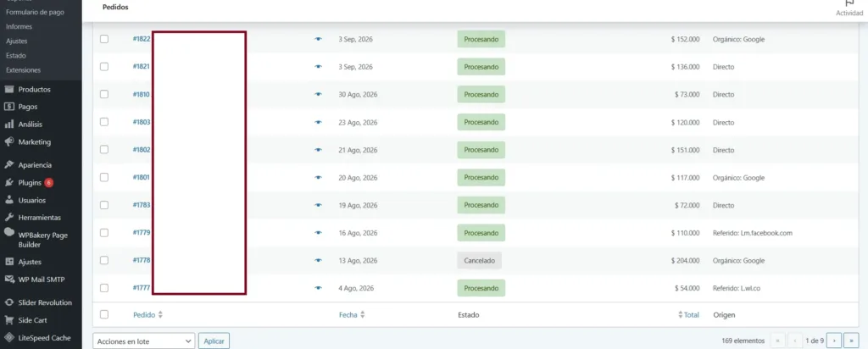Image resolution: width=868 pixels, height=349 pixels.
Task: Click the Productos sidebar icon
Action: click(8, 90)
